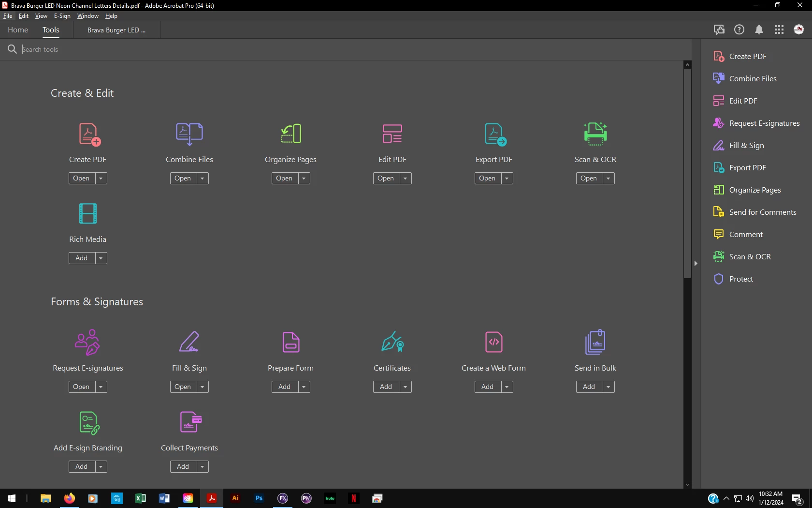Viewport: 812px width, 508px height.
Task: Click Send for Comments icon in sidebar
Action: (x=719, y=212)
